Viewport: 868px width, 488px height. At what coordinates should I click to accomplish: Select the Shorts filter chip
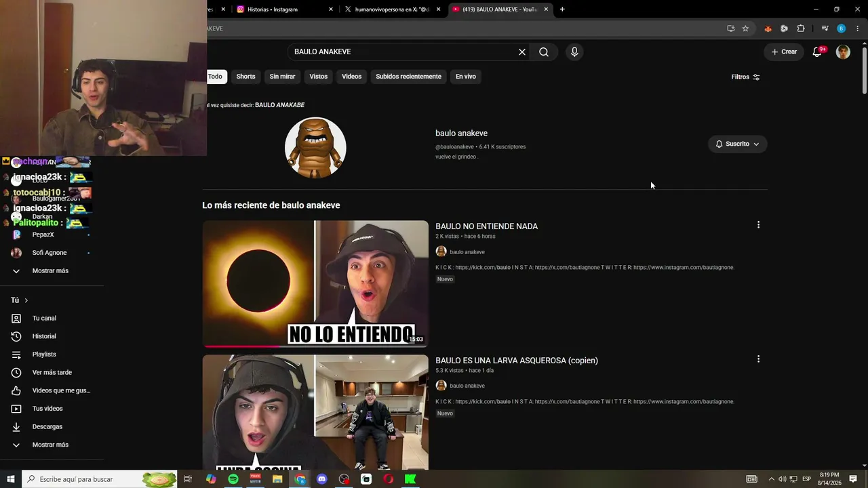click(245, 77)
